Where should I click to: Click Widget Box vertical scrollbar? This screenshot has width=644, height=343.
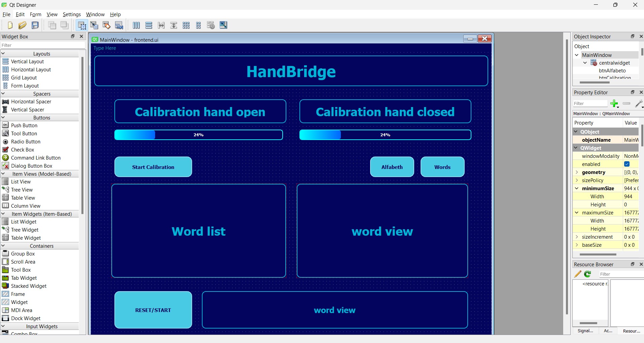tap(82, 135)
